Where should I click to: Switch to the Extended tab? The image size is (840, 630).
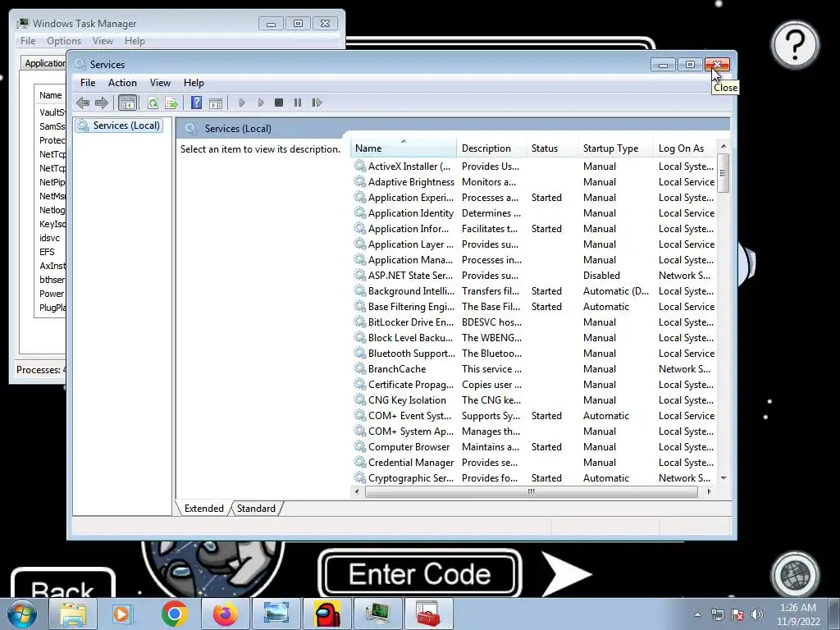coord(204,509)
